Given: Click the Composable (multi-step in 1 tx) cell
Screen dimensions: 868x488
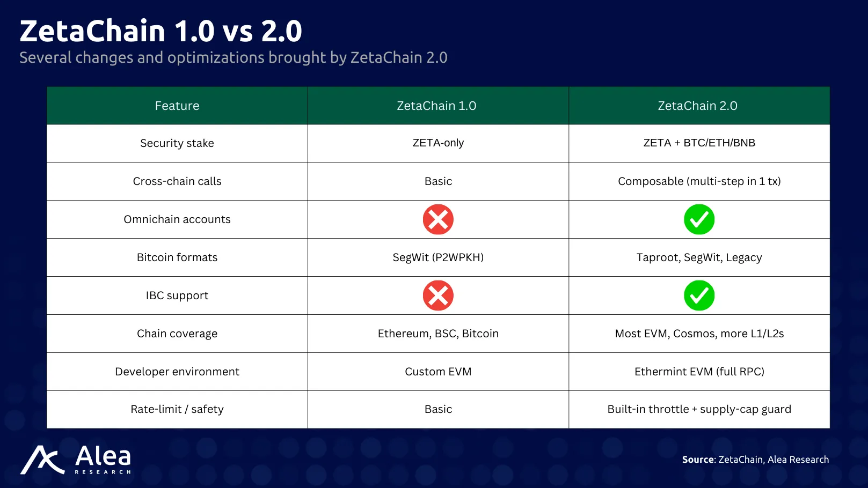Looking at the screenshot, I should (x=699, y=181).
